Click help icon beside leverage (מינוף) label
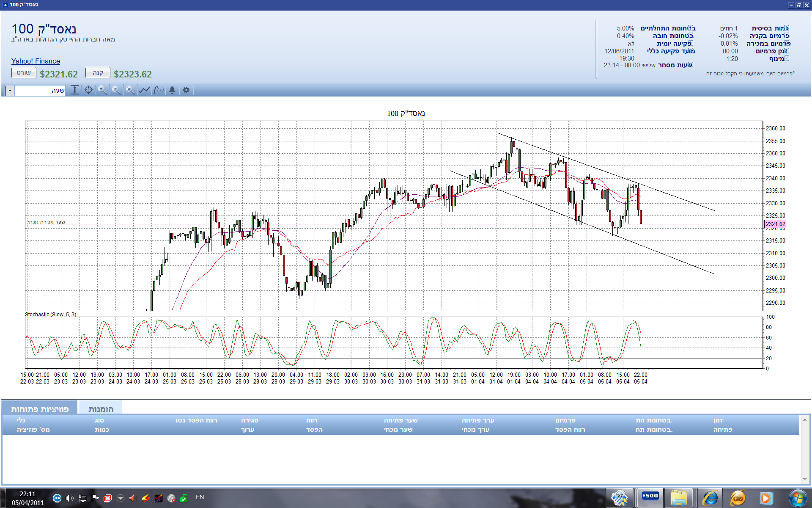Screen dimensions: 812x508 click(787, 58)
